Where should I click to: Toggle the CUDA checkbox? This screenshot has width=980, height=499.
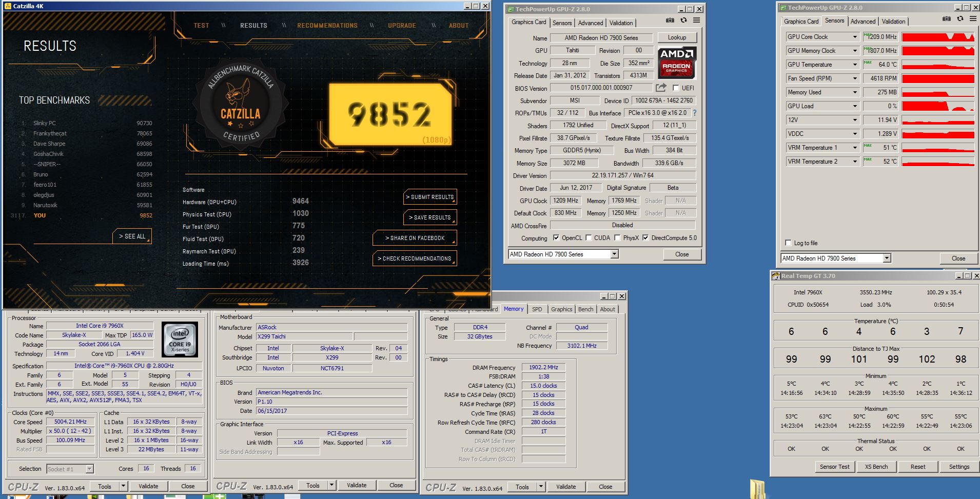(589, 238)
